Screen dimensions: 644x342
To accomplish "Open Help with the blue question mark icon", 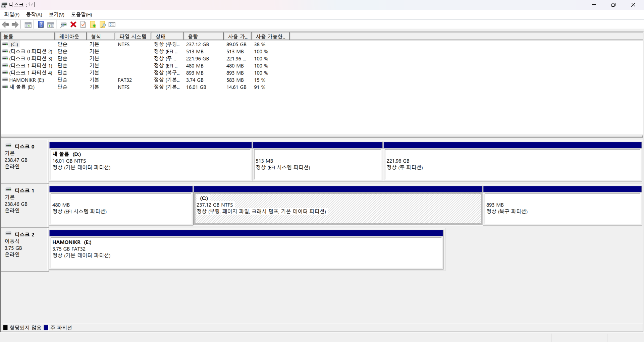I will coord(41,24).
